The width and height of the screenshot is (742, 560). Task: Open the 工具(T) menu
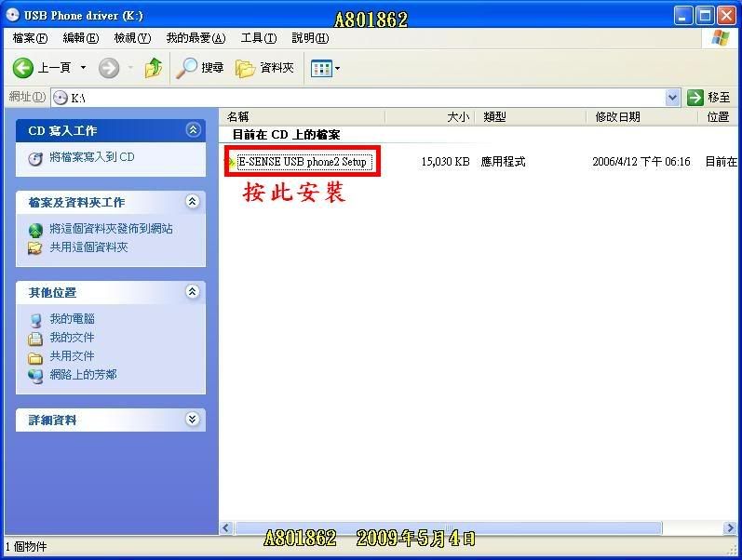[259, 38]
